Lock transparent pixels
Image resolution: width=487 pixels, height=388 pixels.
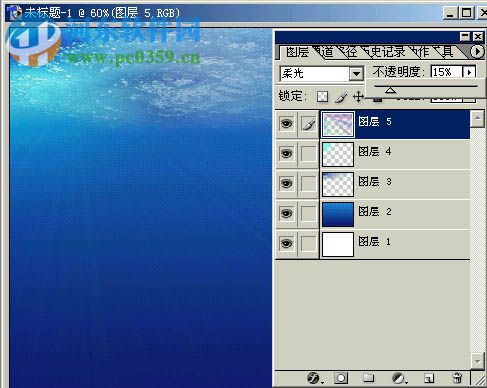click(322, 97)
